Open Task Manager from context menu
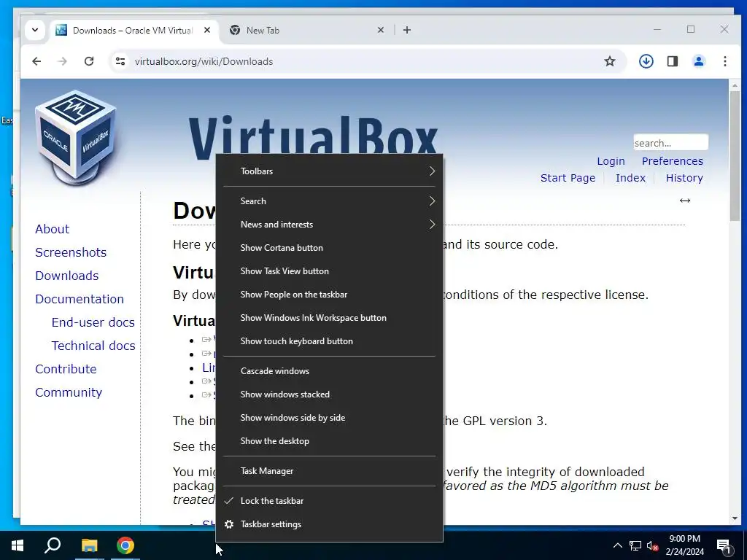747x560 pixels. 329,471
